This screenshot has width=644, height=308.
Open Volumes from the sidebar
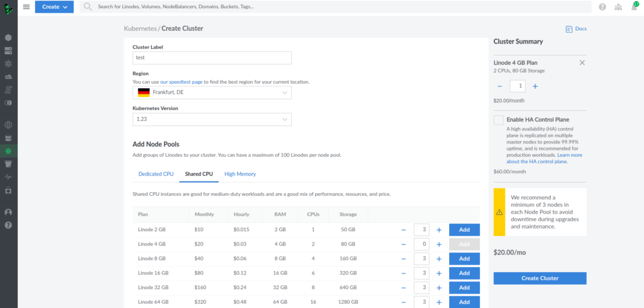coord(8,50)
